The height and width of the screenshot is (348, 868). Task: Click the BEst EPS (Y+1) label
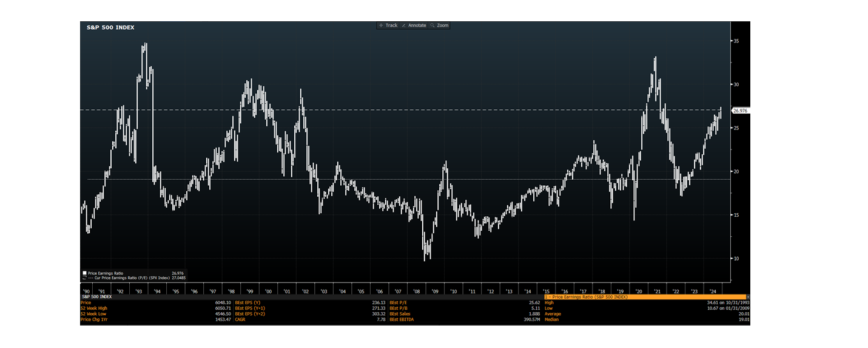tap(250, 308)
